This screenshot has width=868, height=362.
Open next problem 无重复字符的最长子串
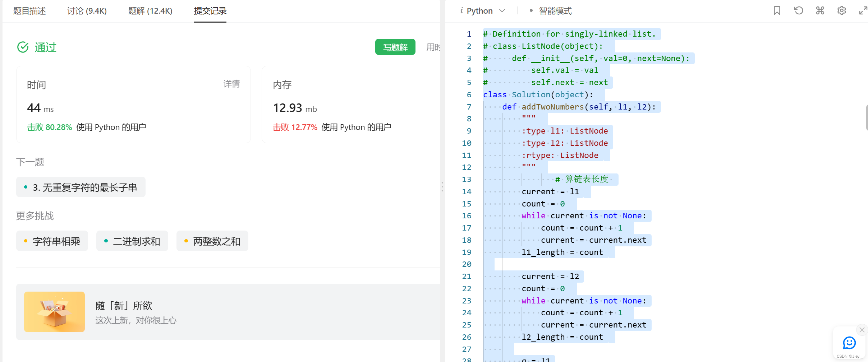(81, 187)
